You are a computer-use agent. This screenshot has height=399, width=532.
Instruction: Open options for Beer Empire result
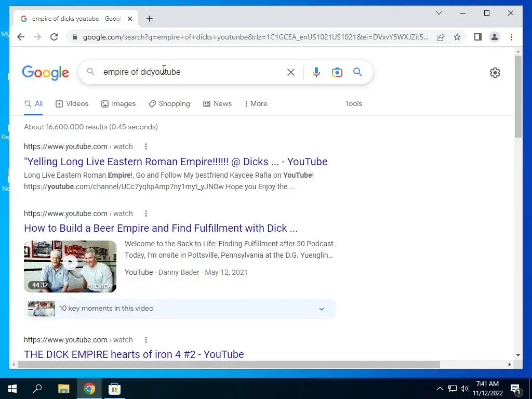click(146, 214)
